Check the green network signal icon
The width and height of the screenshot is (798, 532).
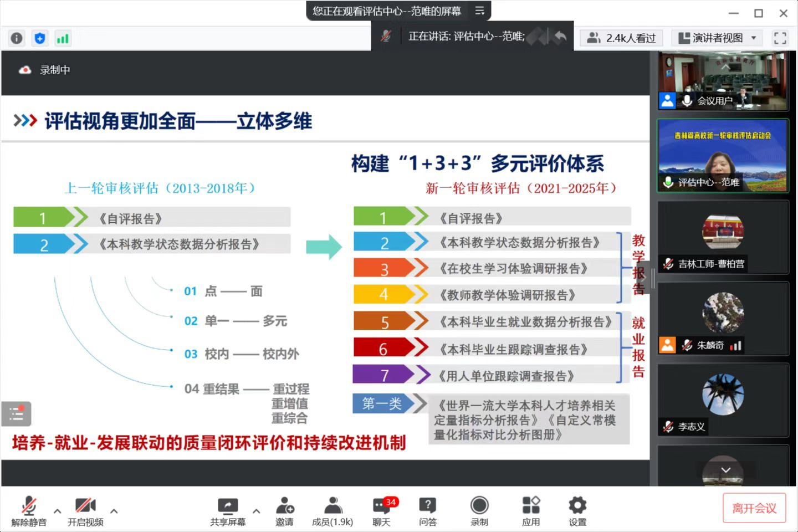(63, 38)
